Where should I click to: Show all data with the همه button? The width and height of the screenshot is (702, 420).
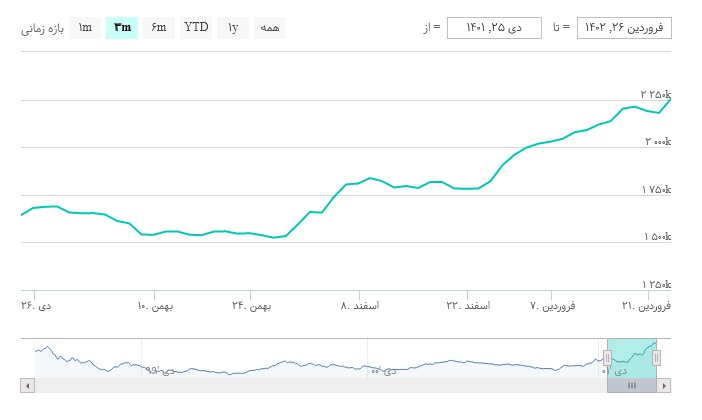pos(270,27)
